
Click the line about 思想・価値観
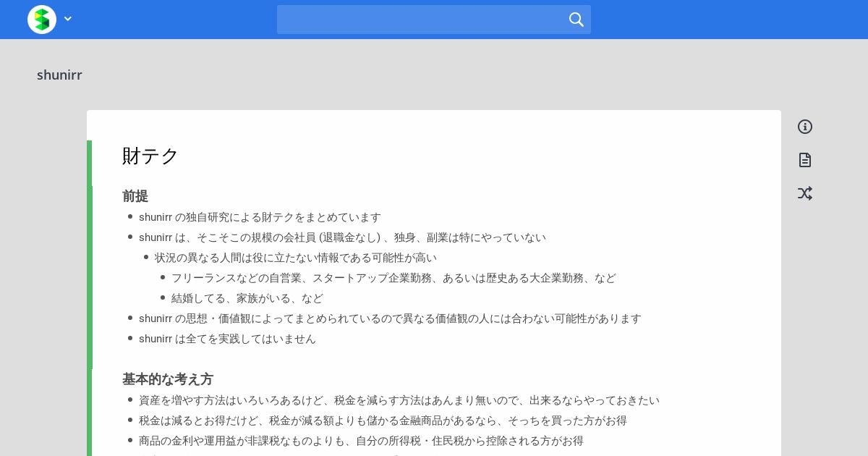[390, 318]
